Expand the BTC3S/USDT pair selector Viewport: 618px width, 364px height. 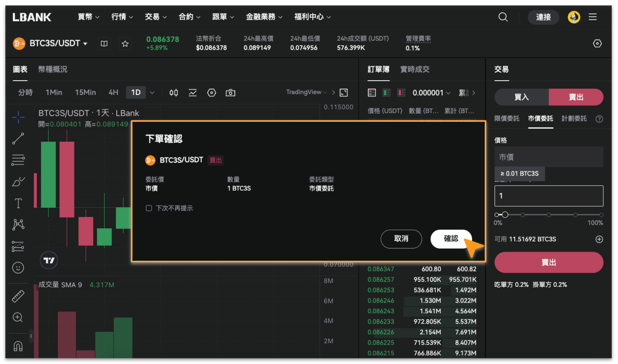58,43
